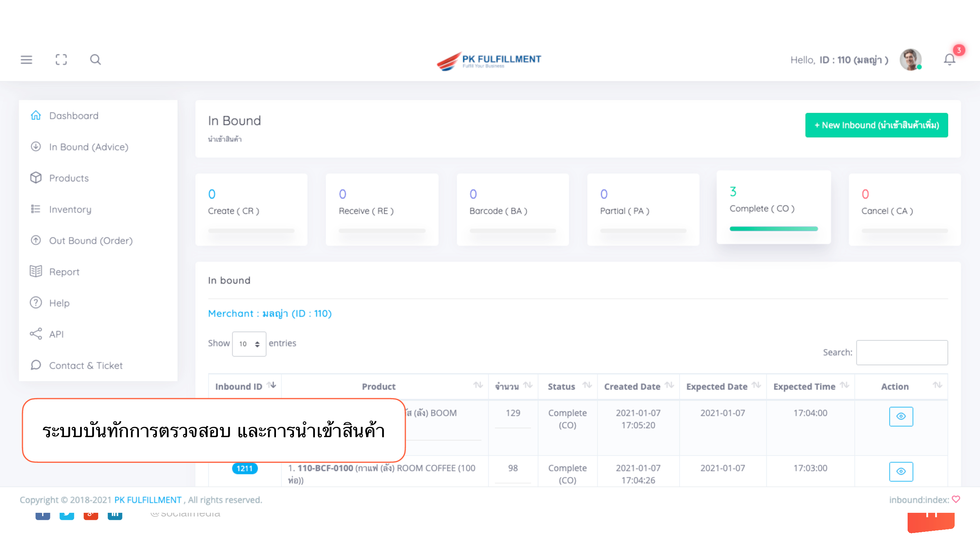Click PK FULFILLMENT footer link
Image resolution: width=980 pixels, height=551 pixels.
tap(148, 500)
